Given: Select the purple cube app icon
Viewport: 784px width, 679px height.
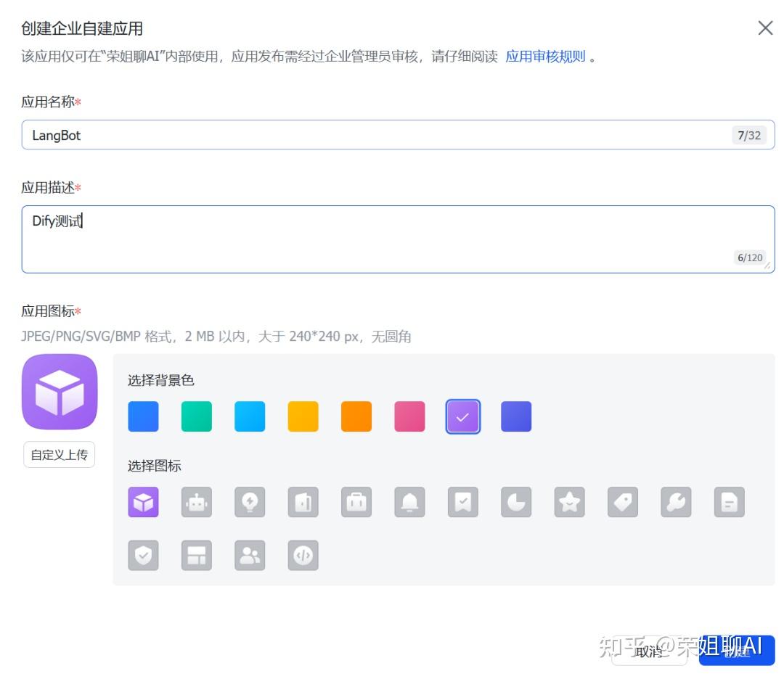Looking at the screenshot, I should click(143, 501).
